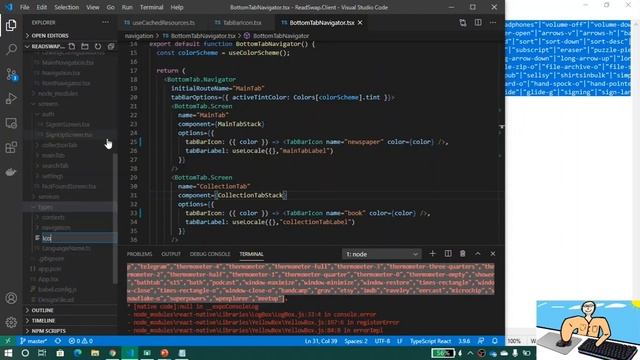Maximize the panel with the up chevron
640x360 pixels.
pyautogui.click(x=478, y=253)
